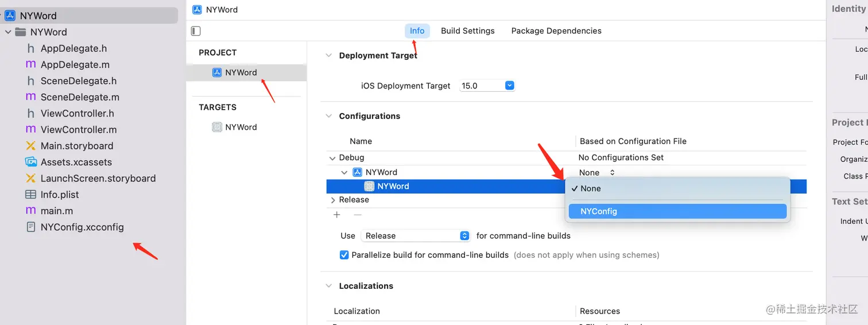The height and width of the screenshot is (325, 868).
Task: Open the None configuration popup for NYWord project
Action: [x=597, y=172]
